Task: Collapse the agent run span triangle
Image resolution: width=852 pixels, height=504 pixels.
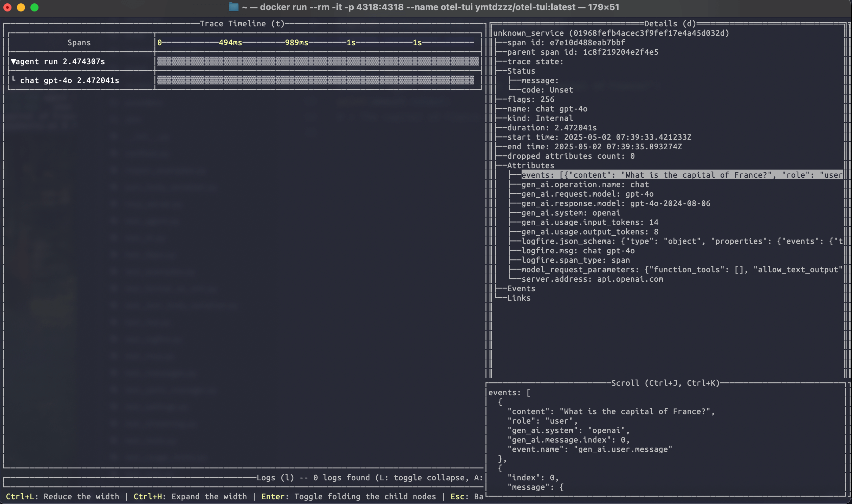Action: tap(13, 61)
